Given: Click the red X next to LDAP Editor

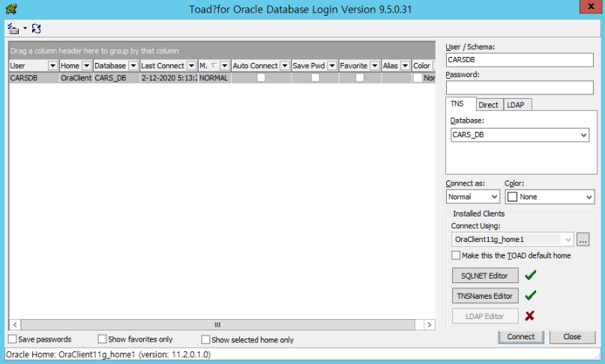Looking at the screenshot, I should tap(530, 316).
